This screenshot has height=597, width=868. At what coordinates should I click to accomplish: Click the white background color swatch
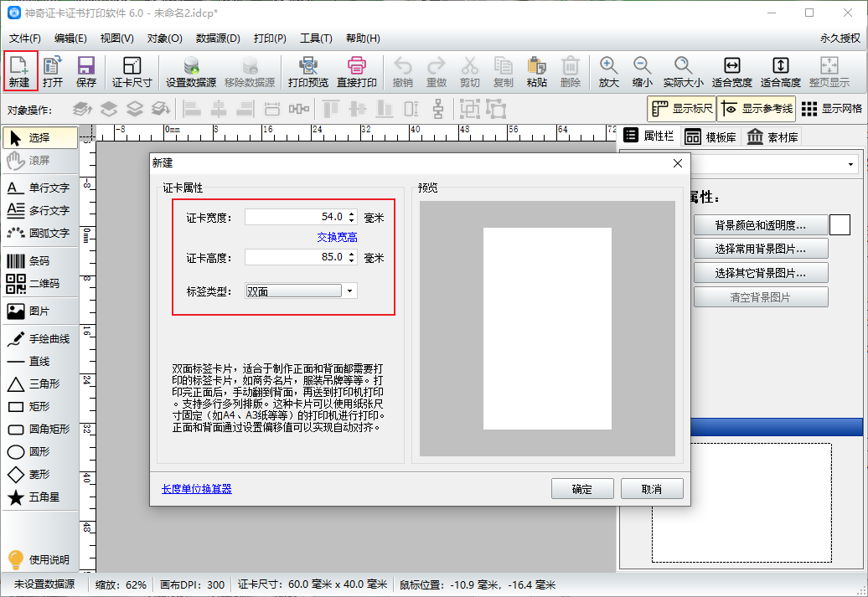840,224
